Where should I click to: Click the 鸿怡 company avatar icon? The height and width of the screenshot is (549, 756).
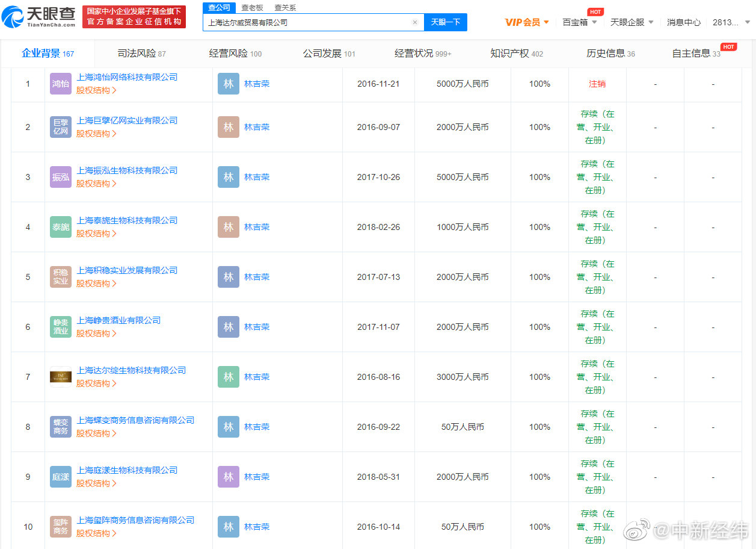[x=60, y=84]
